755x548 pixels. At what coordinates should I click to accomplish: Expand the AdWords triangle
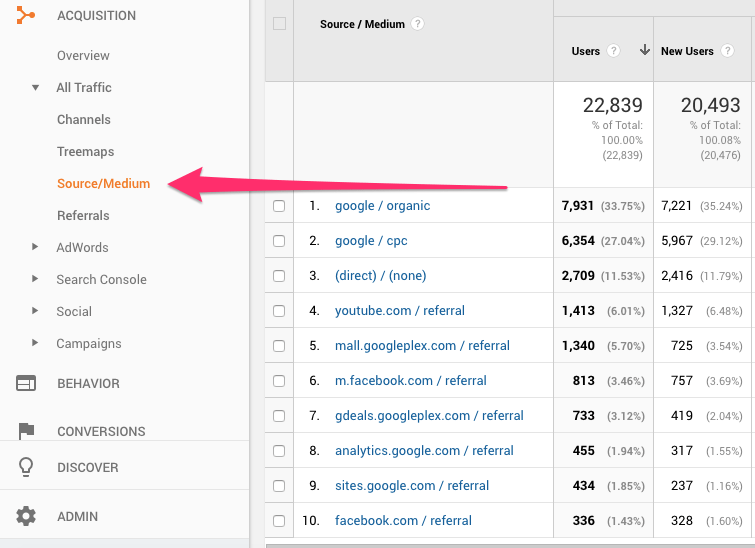(x=35, y=247)
